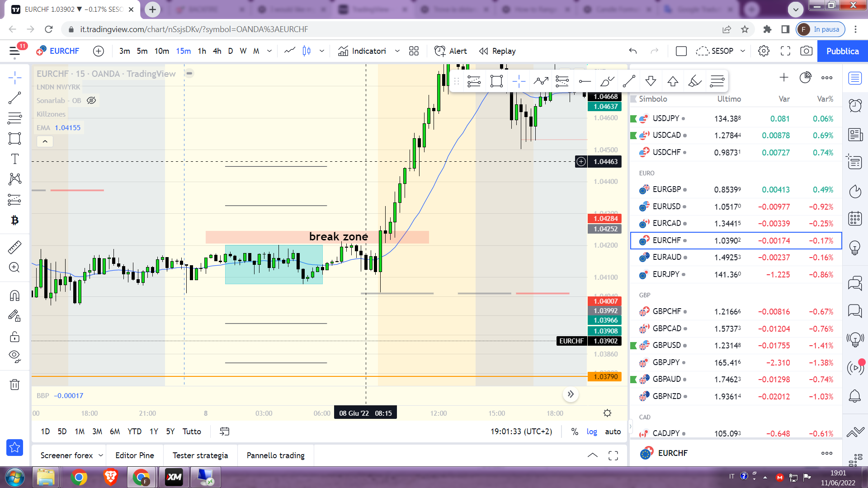Open the alerts clock panel
868x488 pixels.
tap(855, 106)
